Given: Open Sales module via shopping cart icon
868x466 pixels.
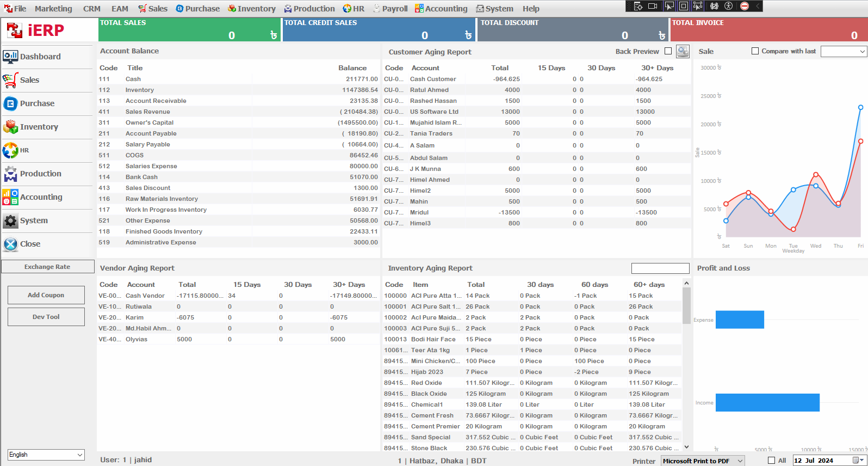Looking at the screenshot, I should tap(10, 80).
